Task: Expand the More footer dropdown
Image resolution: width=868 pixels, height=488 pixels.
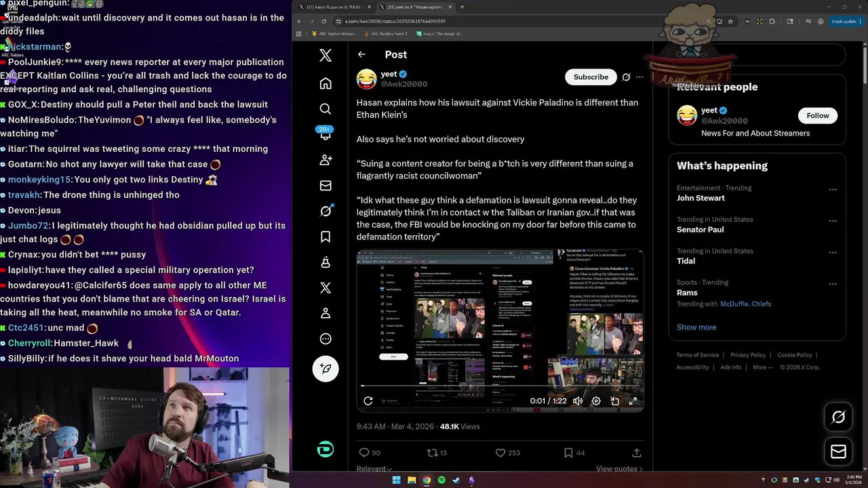Action: coord(763,367)
